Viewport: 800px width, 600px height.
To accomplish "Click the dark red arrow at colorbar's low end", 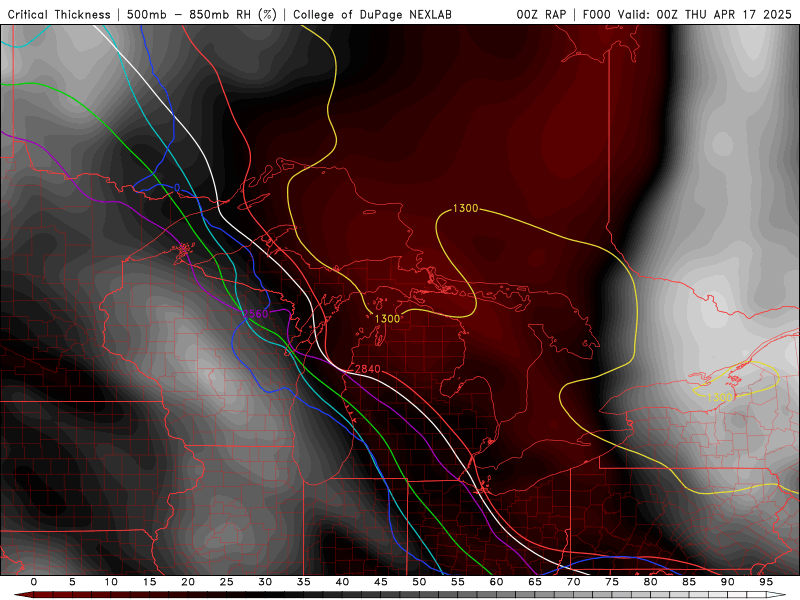I will point(23,595).
